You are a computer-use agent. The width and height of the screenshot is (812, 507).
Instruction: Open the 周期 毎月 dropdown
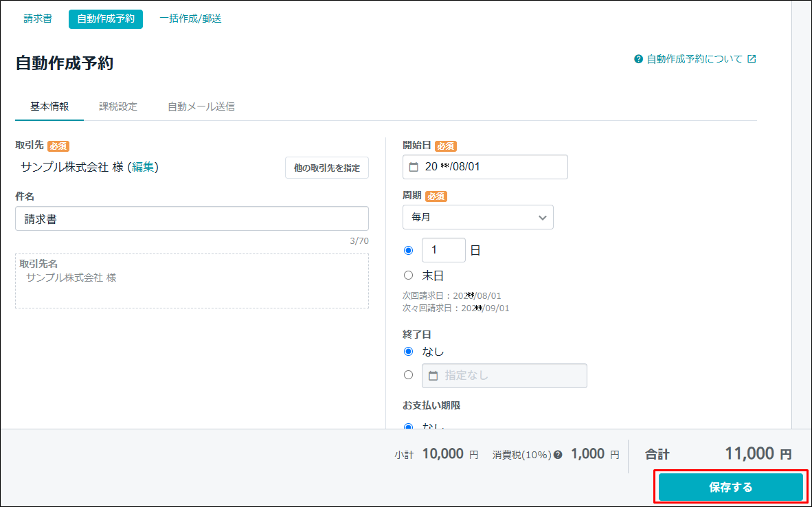(x=478, y=218)
